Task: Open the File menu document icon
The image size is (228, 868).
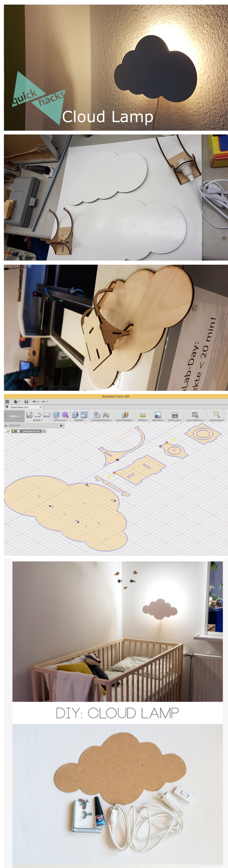Action: coord(16,401)
